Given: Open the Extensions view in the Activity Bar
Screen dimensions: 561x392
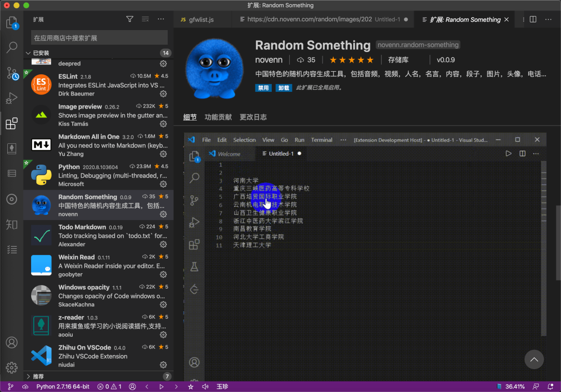Looking at the screenshot, I should pyautogui.click(x=12, y=124).
